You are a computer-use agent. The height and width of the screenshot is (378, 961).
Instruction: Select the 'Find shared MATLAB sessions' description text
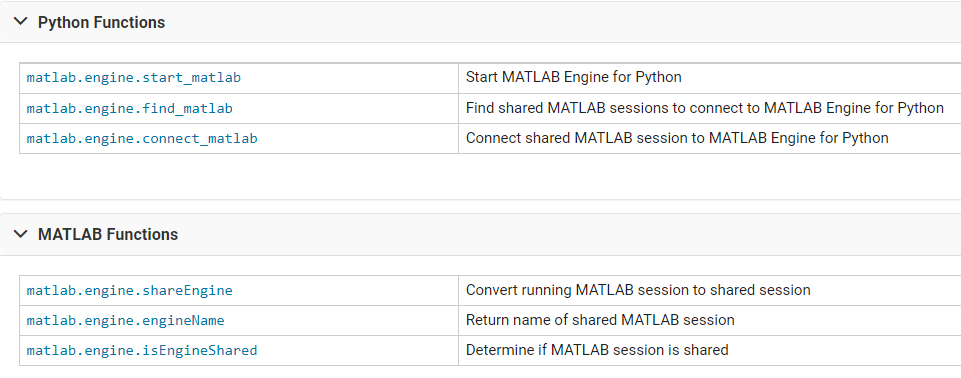tap(705, 108)
